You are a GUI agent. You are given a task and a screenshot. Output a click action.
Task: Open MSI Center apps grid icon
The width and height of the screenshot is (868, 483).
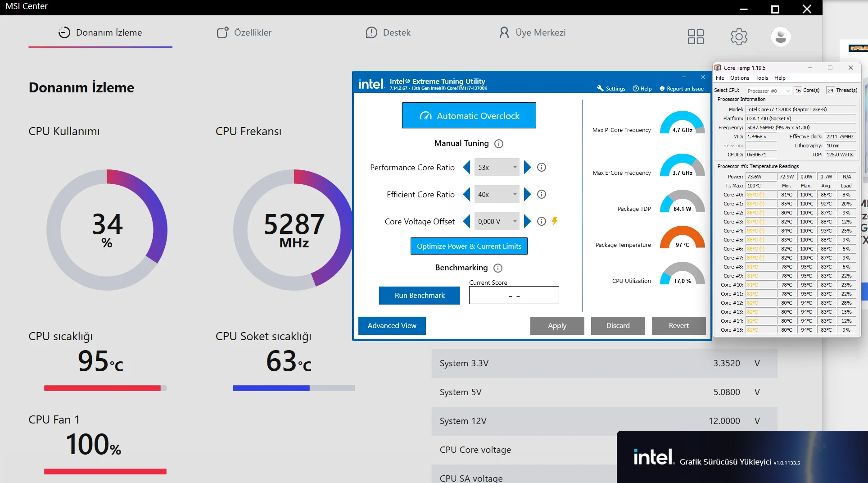coord(696,36)
